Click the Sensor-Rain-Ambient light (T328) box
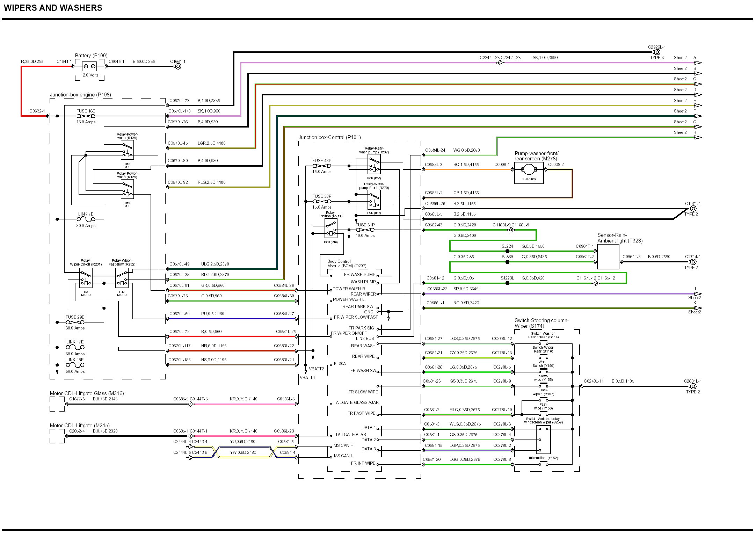 (608, 257)
